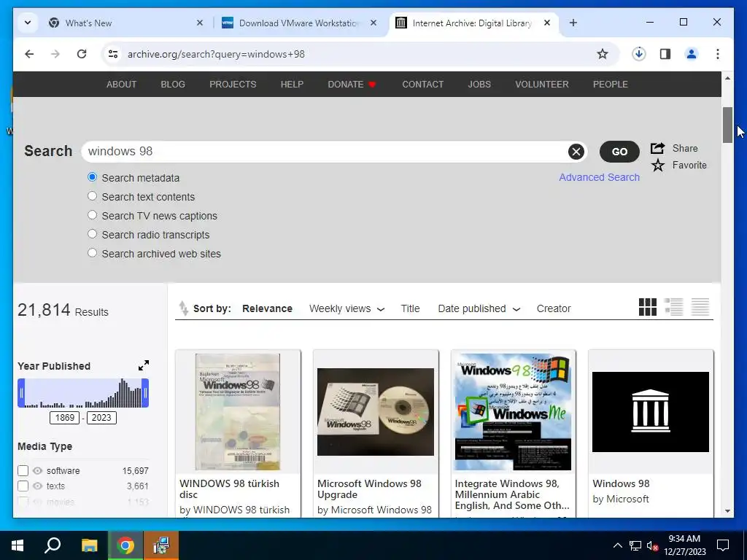Viewport: 747px width, 560px height.
Task: Open the ABOUT menu item
Action: click(122, 85)
